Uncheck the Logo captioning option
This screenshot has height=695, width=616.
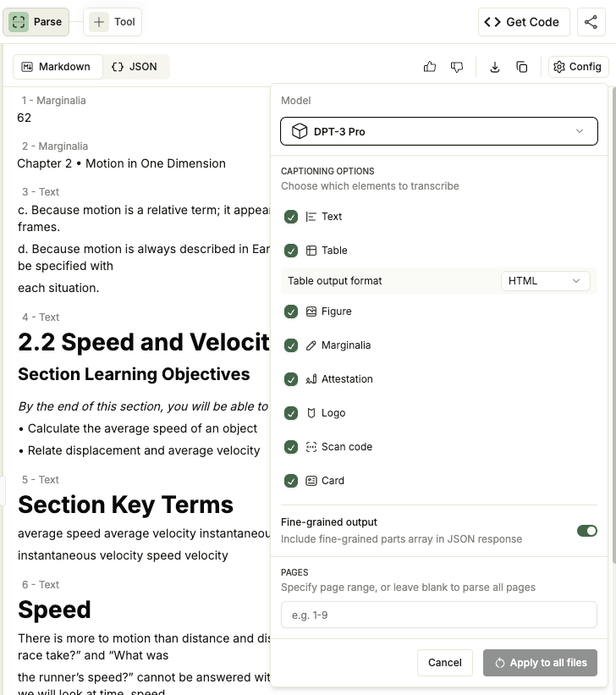pos(291,413)
